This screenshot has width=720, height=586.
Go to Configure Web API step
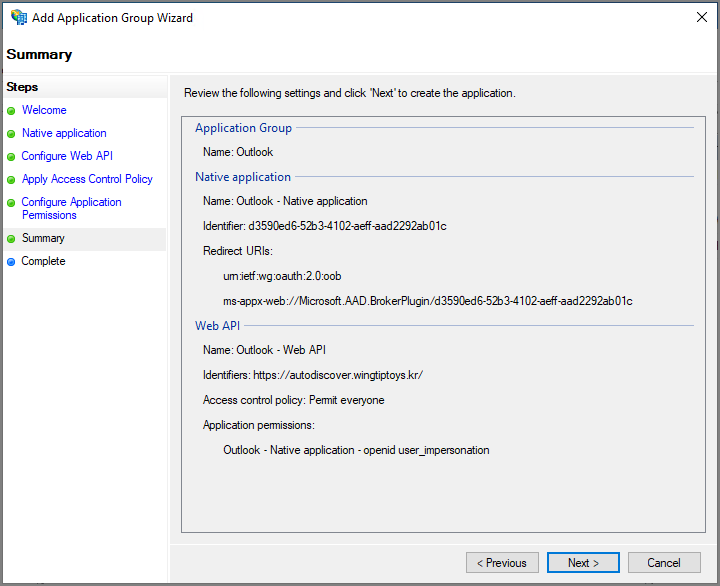pyautogui.click(x=67, y=156)
